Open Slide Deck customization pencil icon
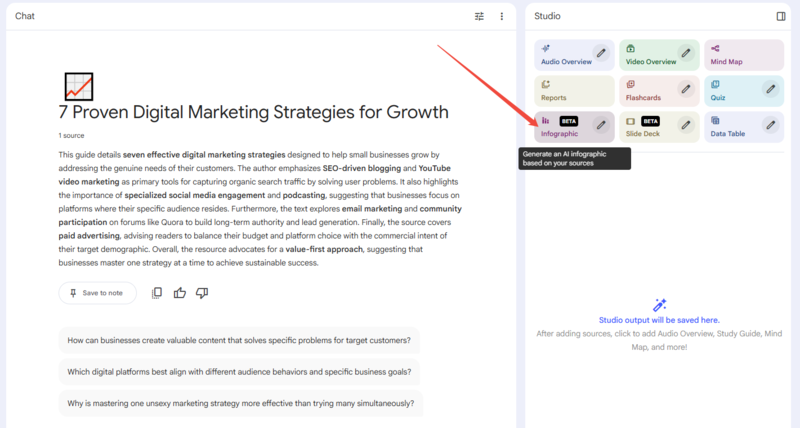This screenshot has height=428, width=800. click(x=685, y=125)
